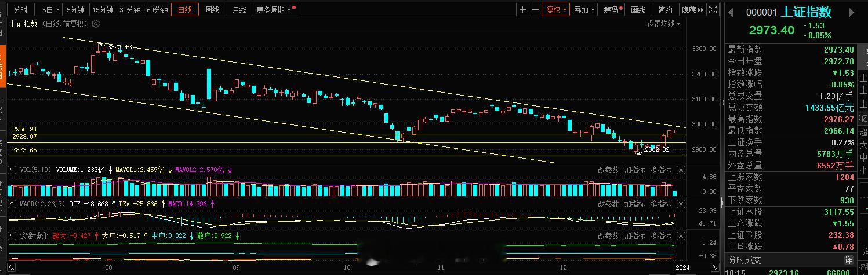Open help icon for 资金博弈 indicator

[12, 236]
